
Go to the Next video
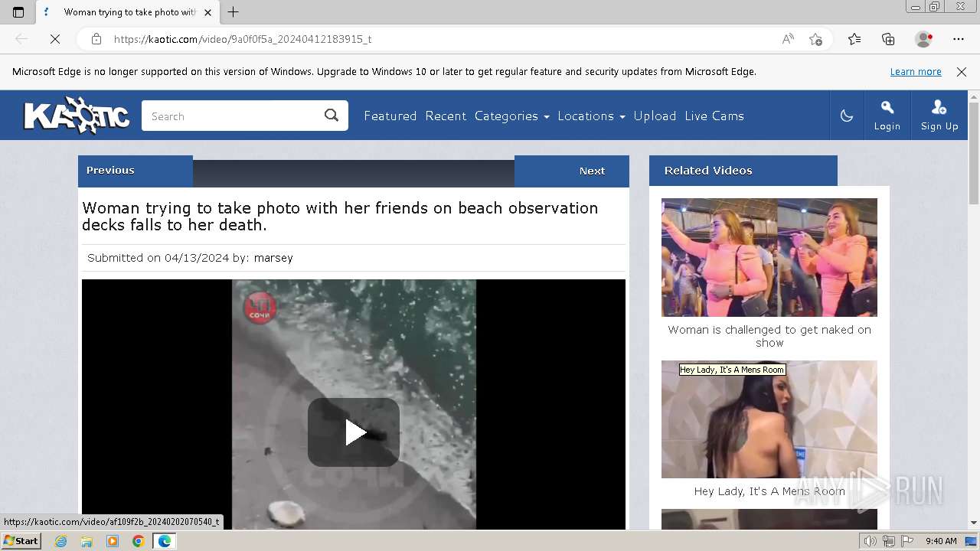point(572,171)
